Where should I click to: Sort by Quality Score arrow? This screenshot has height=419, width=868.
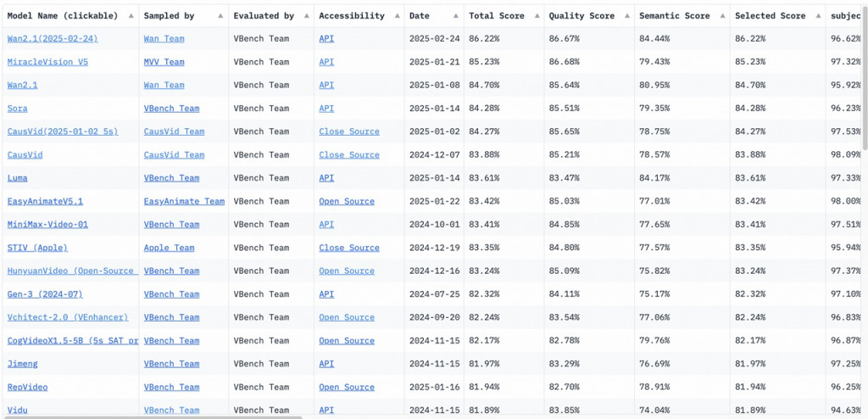click(x=626, y=16)
